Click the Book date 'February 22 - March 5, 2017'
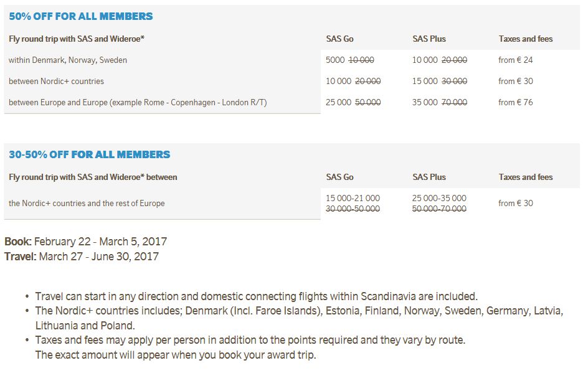The height and width of the screenshot is (373, 588). [x=100, y=242]
